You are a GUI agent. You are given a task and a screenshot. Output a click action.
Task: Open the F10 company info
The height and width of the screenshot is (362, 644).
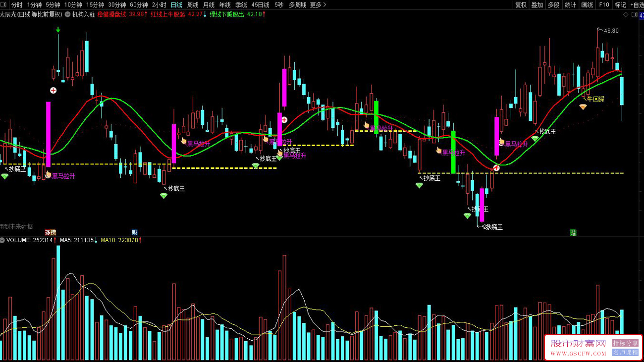[x=604, y=5]
